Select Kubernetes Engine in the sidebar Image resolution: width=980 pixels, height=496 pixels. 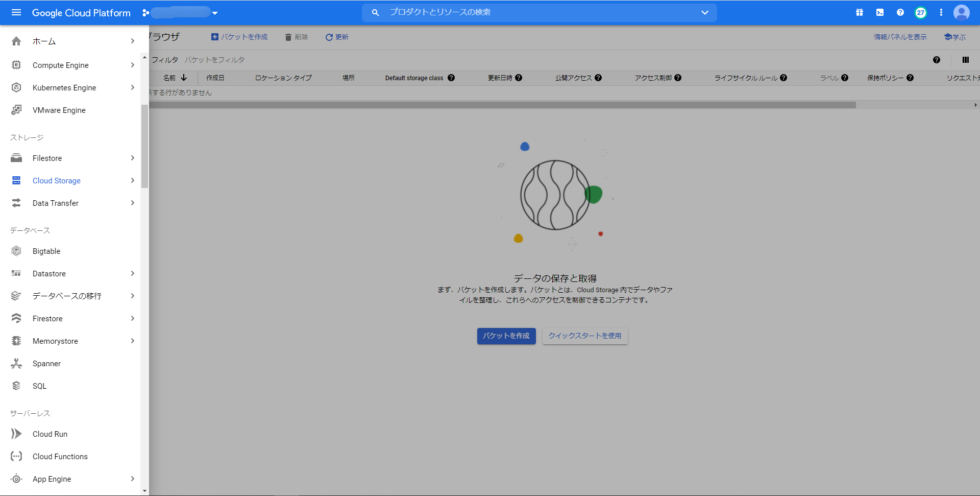pyautogui.click(x=64, y=87)
